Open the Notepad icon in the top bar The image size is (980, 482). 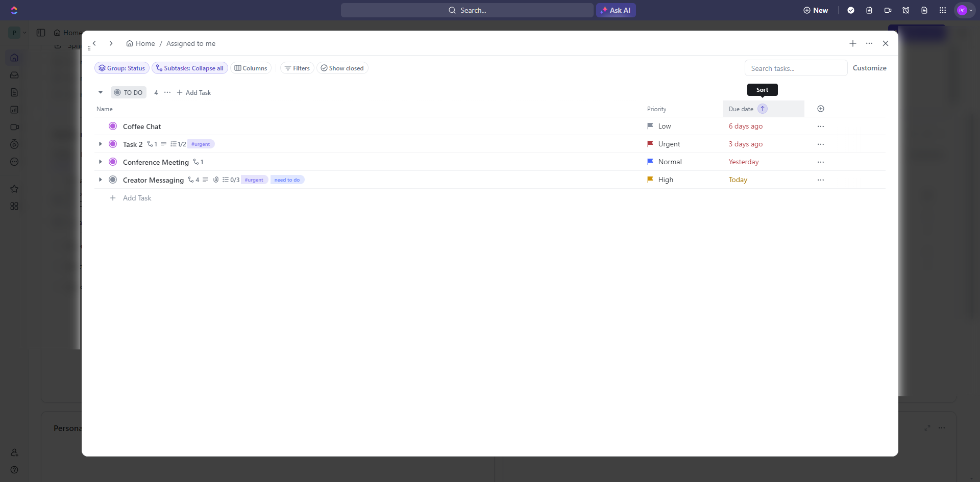pyautogui.click(x=869, y=10)
